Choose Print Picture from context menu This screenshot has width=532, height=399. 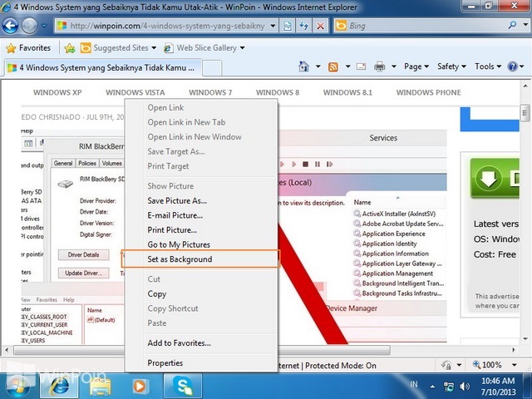tap(201, 230)
